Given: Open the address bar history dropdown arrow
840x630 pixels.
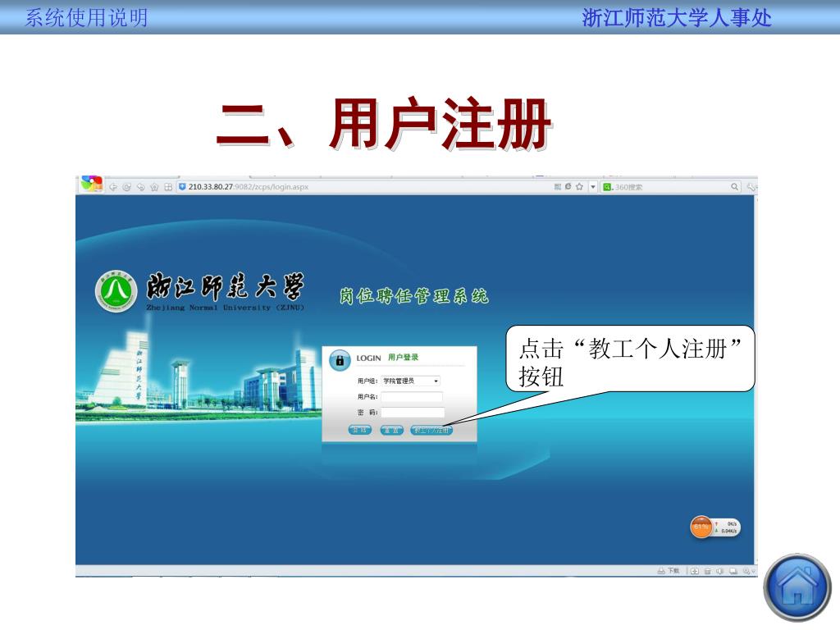Looking at the screenshot, I should [x=593, y=187].
